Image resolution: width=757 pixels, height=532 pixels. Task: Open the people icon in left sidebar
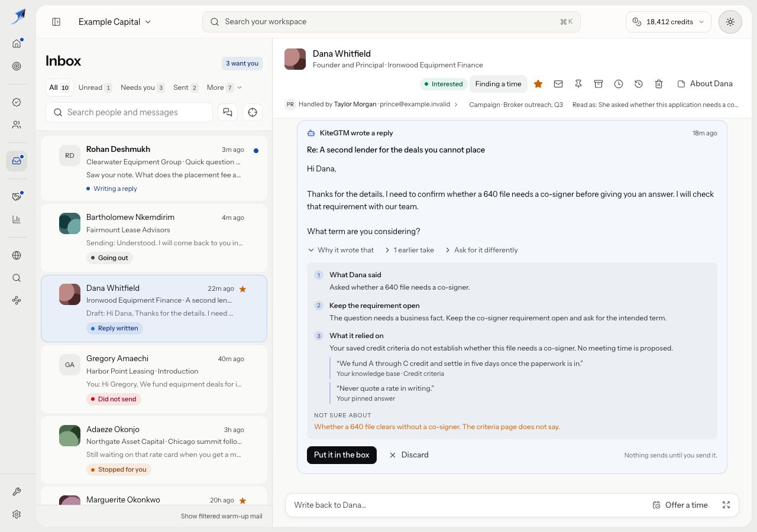tap(17, 125)
